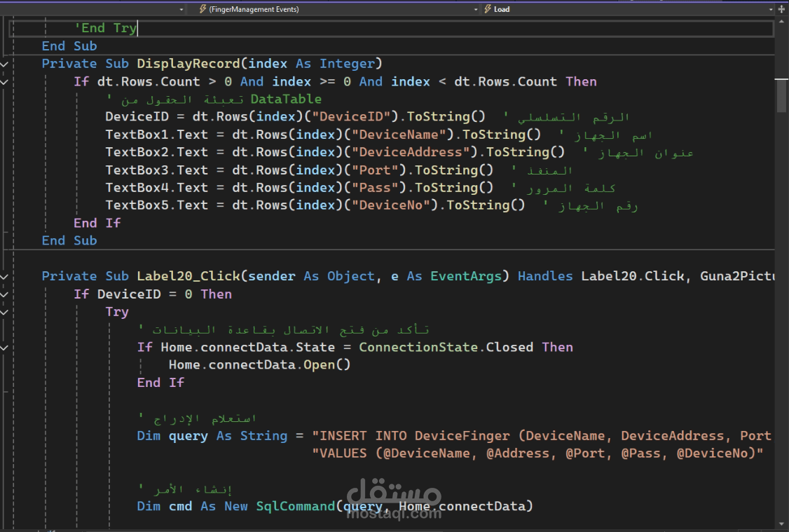Collapse the 'If DeviceID = 0' block chevron
This screenshot has width=789, height=532.
[4, 294]
